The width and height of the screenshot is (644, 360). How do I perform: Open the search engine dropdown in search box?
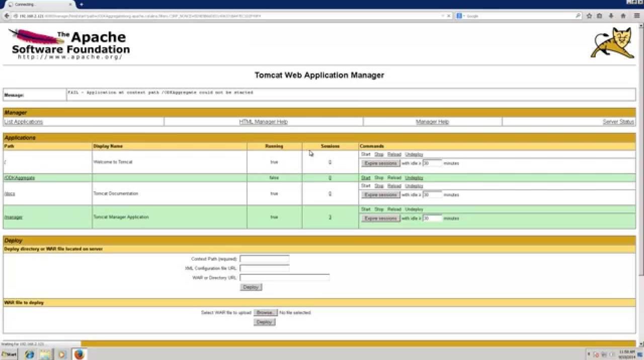click(x=460, y=16)
